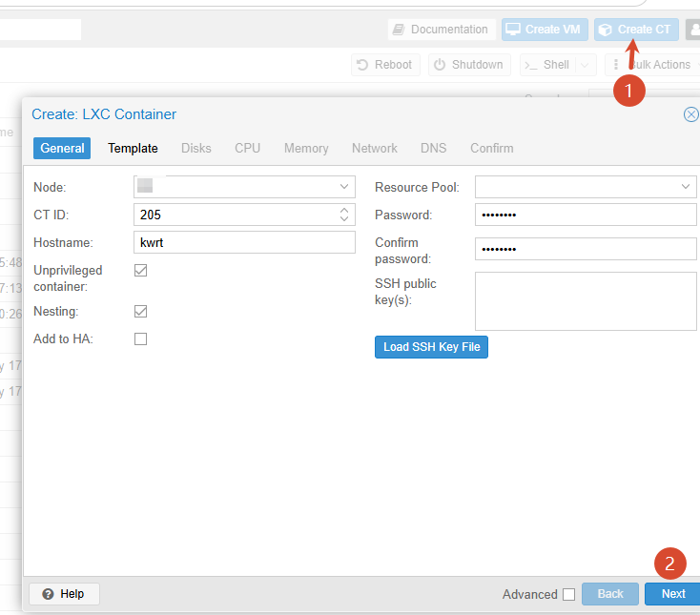Image resolution: width=700 pixels, height=615 pixels.
Task: Toggle the Unprivileged container checkbox
Action: tap(140, 271)
